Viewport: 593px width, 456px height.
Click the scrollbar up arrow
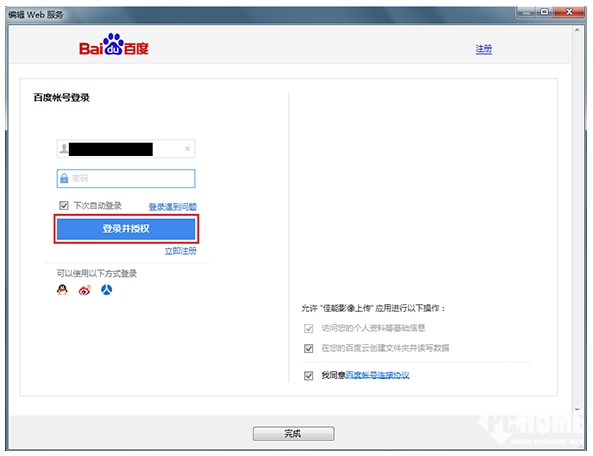(577, 30)
